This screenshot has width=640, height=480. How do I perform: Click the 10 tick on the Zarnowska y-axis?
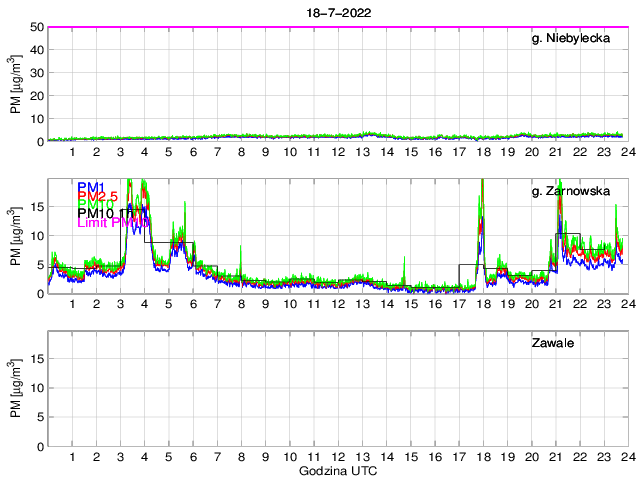pyautogui.click(x=37, y=236)
